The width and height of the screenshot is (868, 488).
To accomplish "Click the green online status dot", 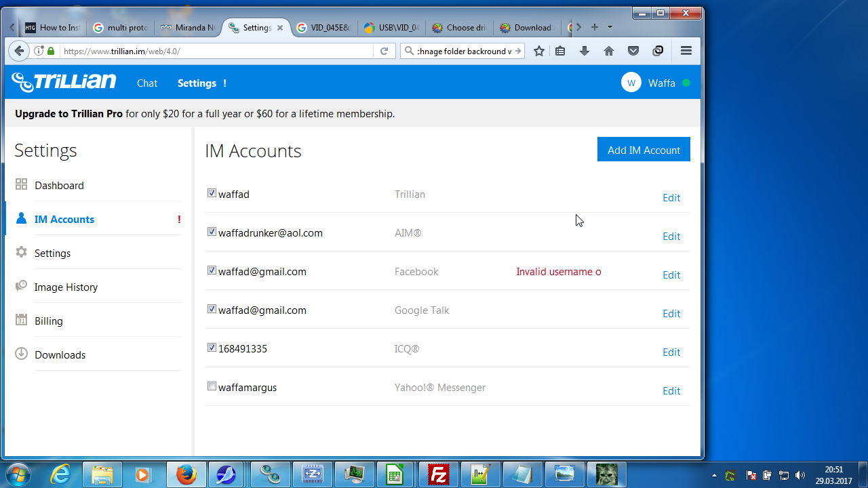I will click(x=686, y=83).
